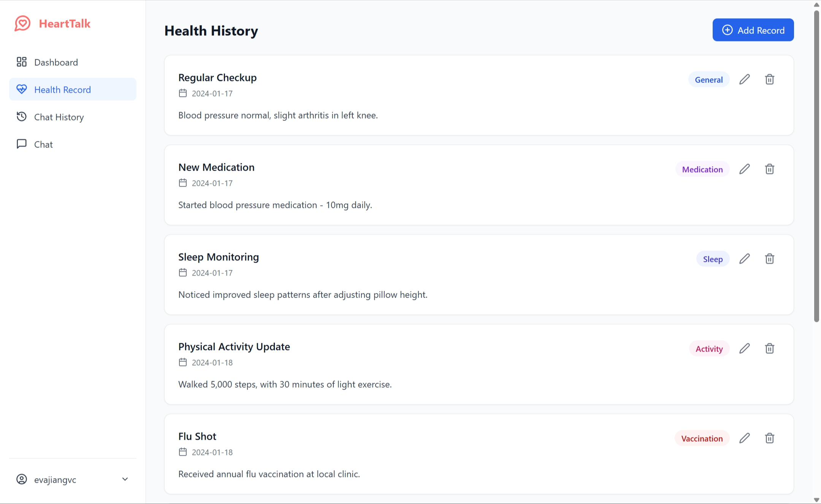This screenshot has height=504, width=821.
Task: Edit the Sleep Monitoring record
Action: [x=744, y=259]
